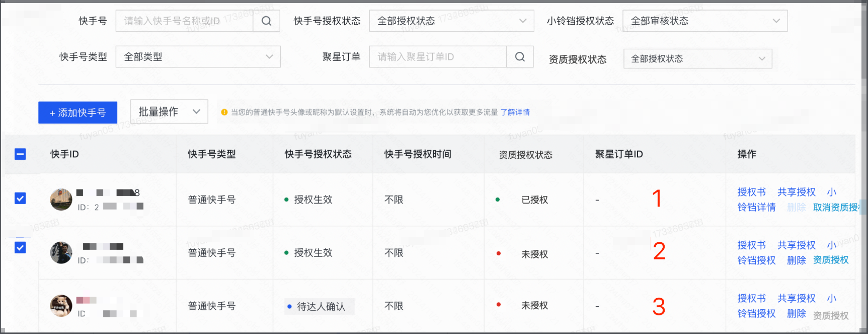Click 共享授权 link in third row
The image size is (868, 334).
(797, 298)
